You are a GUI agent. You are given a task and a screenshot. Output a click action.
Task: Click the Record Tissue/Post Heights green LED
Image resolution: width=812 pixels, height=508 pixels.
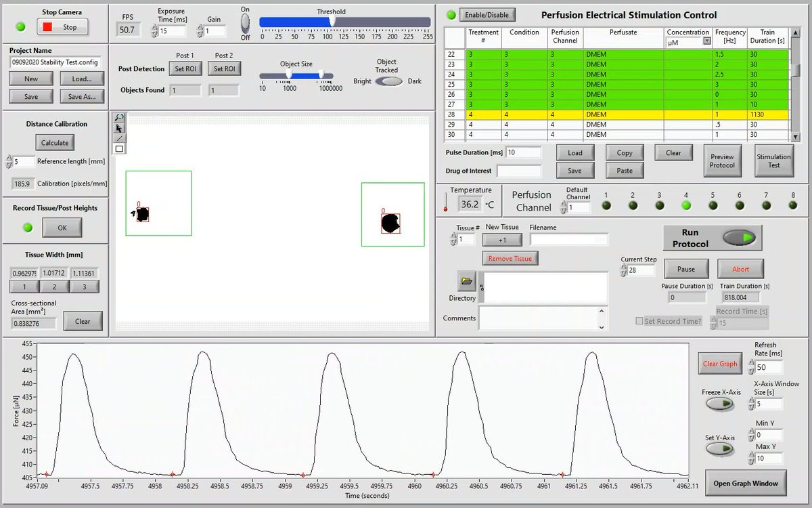[x=27, y=228]
